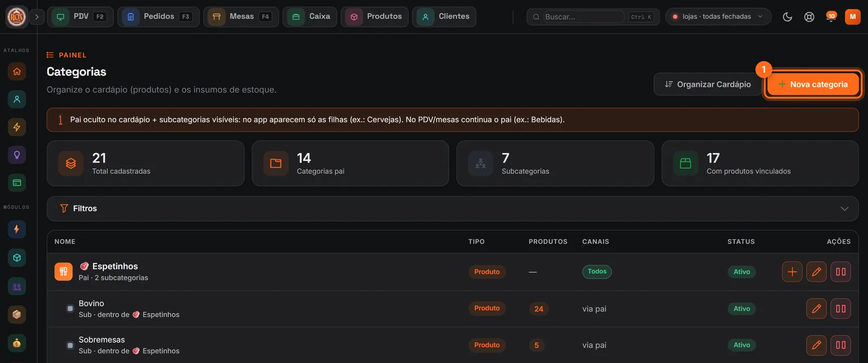Open the green card shortcut icon

click(17, 183)
